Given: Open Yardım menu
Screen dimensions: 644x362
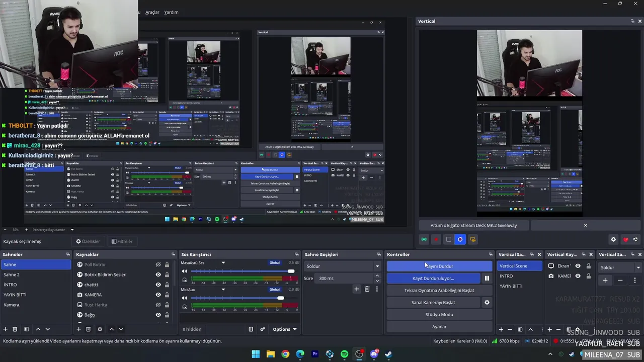Looking at the screenshot, I should [171, 12].
